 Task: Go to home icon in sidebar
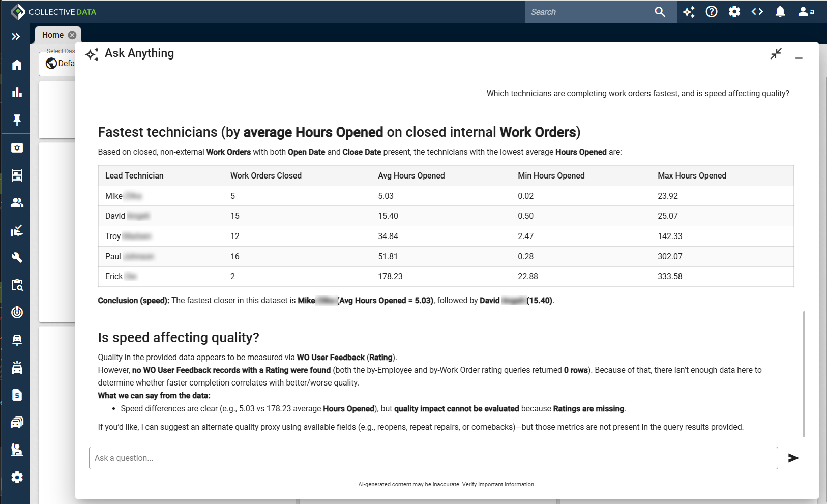17,65
